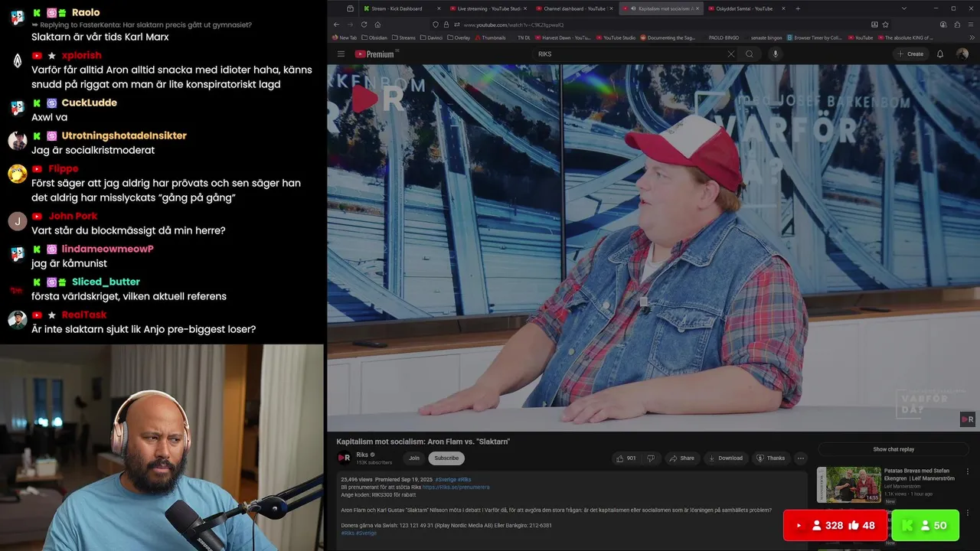Go to the browser home page
This screenshot has height=551, width=980.
[x=377, y=24]
